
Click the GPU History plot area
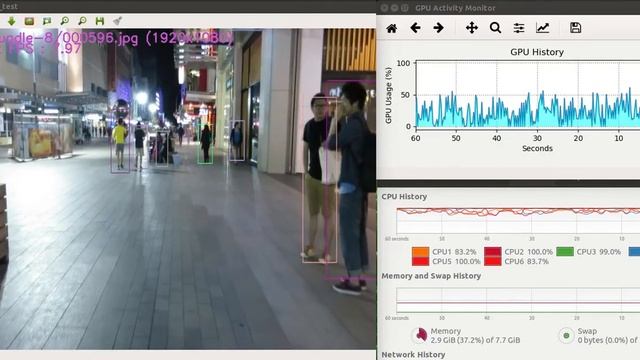click(x=528, y=95)
